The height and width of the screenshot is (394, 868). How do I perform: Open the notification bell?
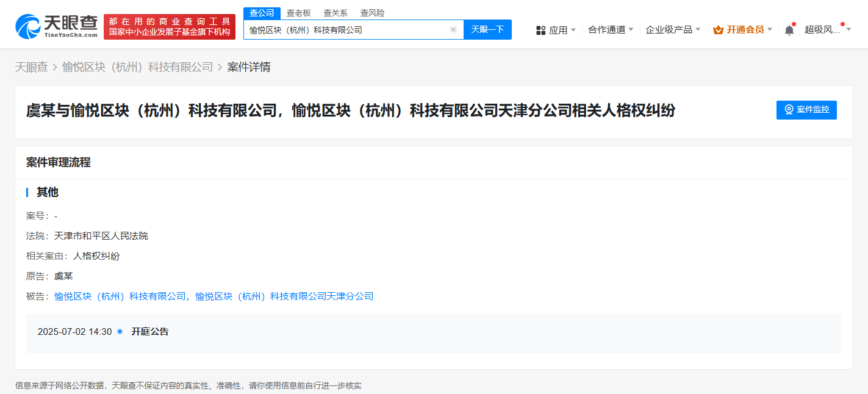pyautogui.click(x=789, y=30)
